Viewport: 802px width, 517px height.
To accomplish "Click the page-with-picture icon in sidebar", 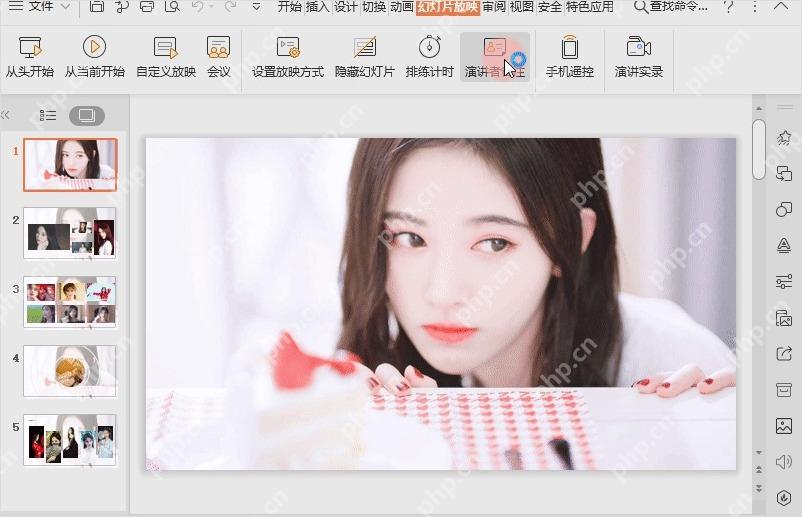I will click(x=784, y=318).
